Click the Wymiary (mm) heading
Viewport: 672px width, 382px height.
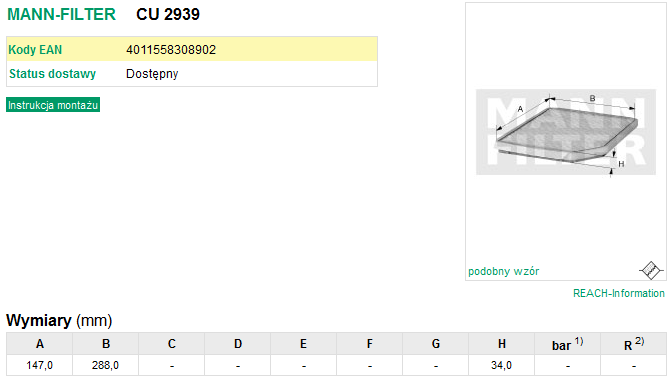click(59, 320)
